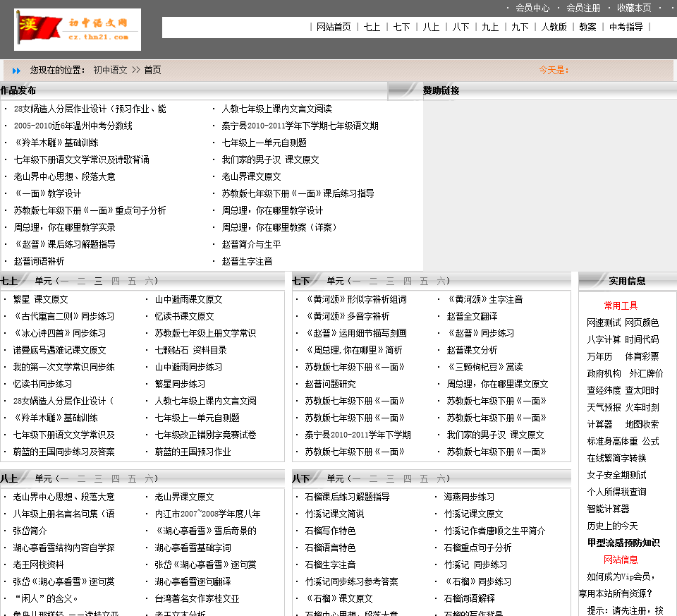The image size is (677, 616).
Task: Click 收藏本页 link at top
Action: (x=634, y=8)
